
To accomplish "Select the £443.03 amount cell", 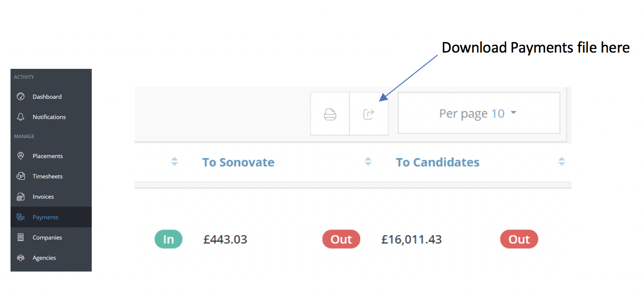I will click(225, 240).
